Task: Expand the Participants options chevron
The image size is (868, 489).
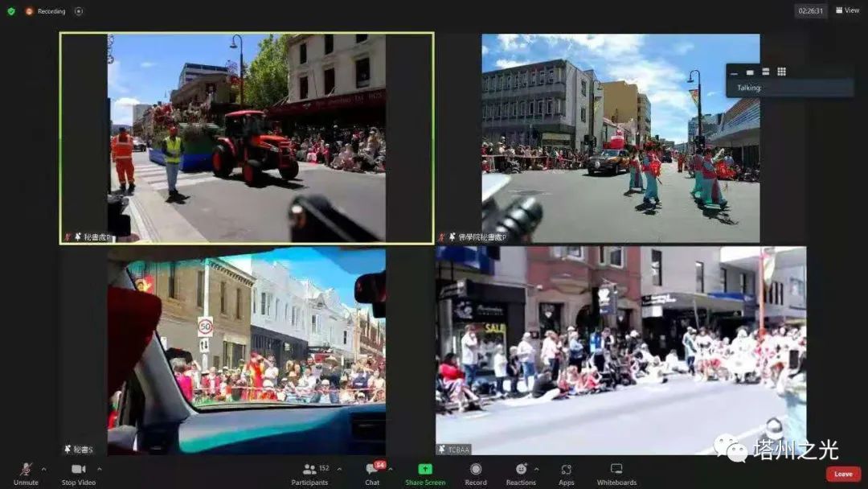Action: (339, 469)
